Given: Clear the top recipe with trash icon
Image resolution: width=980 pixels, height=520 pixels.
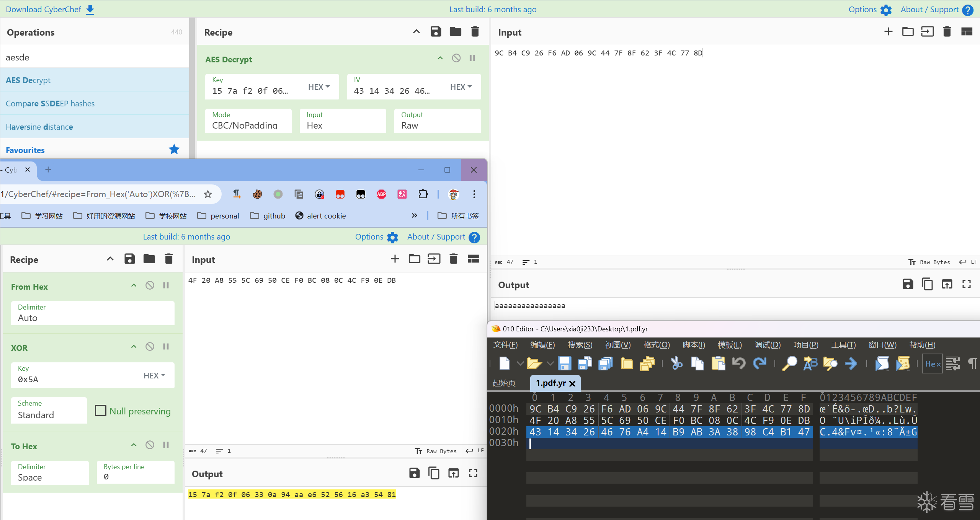Looking at the screenshot, I should pyautogui.click(x=475, y=32).
